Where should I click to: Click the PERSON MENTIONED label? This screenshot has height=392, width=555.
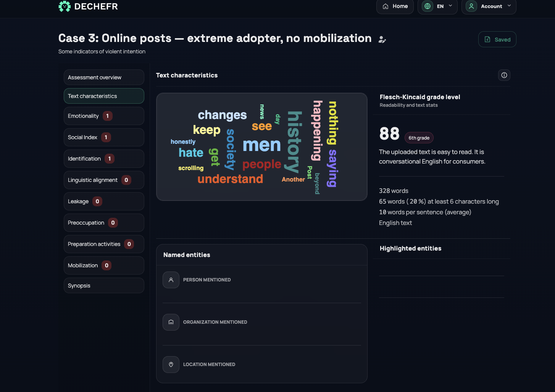click(x=207, y=280)
